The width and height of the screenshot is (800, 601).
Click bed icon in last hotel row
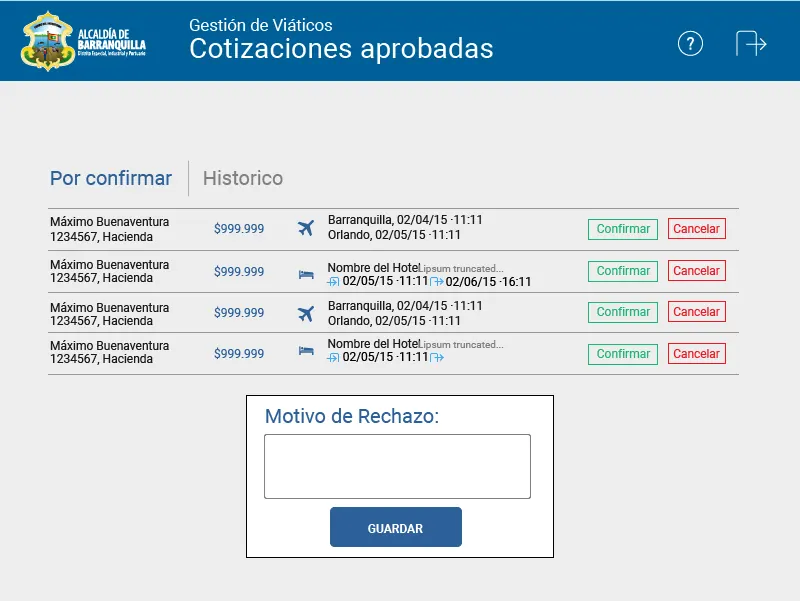[x=306, y=350]
